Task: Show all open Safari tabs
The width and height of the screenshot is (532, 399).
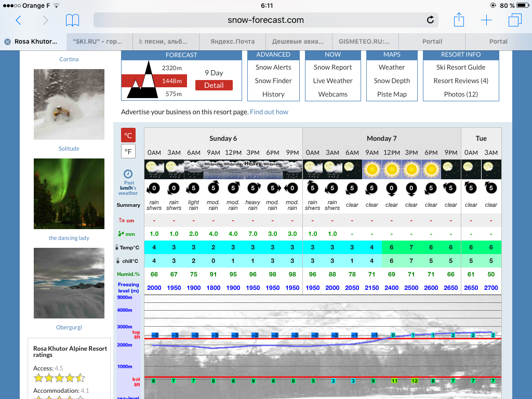Action: (515, 20)
